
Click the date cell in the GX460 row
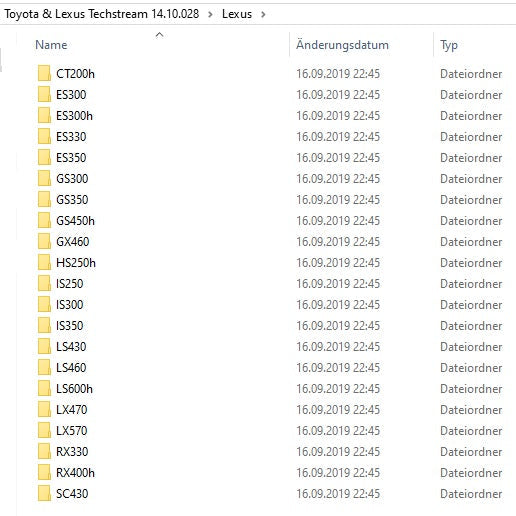point(338,242)
